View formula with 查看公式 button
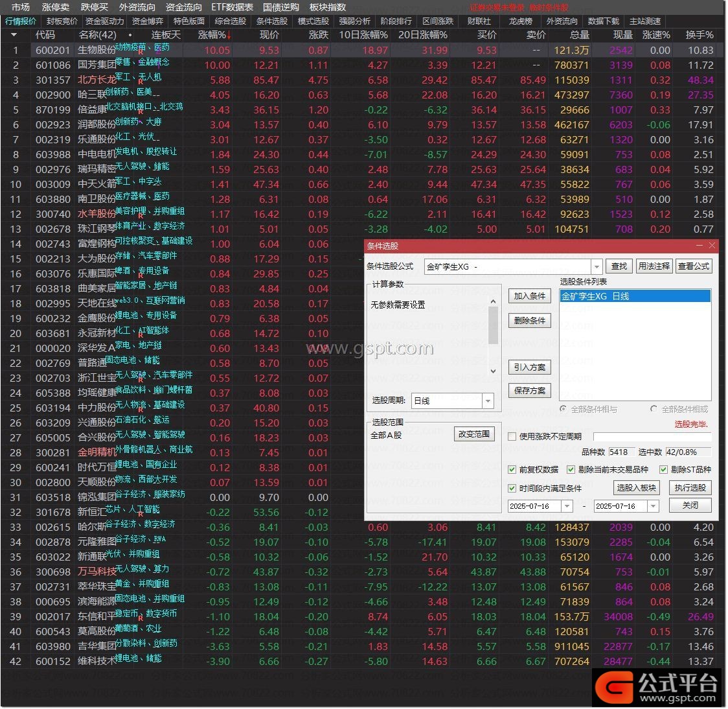This screenshot has width=728, height=709. point(693,266)
